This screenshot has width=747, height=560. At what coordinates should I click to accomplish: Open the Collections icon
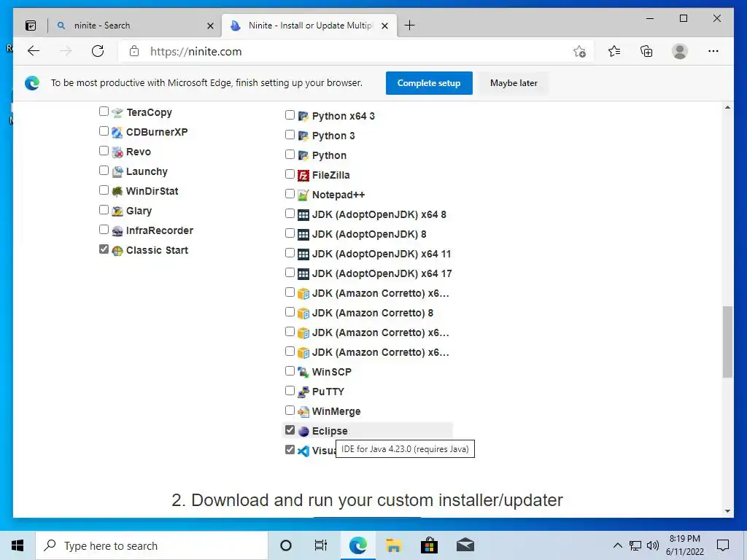click(646, 51)
